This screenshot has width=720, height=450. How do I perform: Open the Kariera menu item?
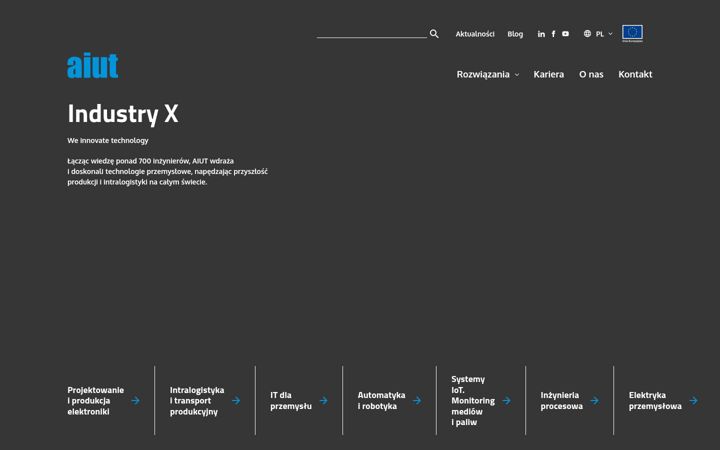coord(549,74)
